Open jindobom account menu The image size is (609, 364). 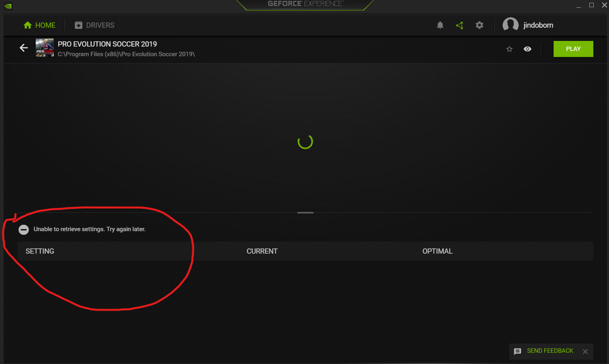[x=538, y=25]
